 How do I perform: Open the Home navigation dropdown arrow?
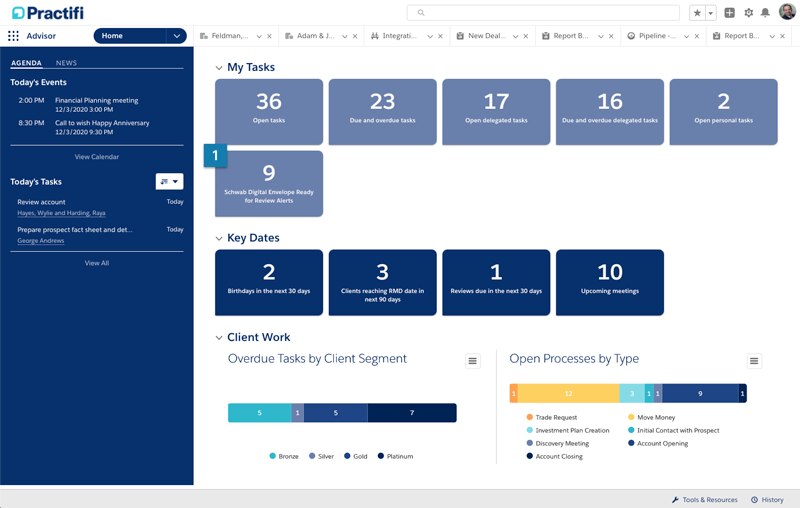click(x=176, y=36)
